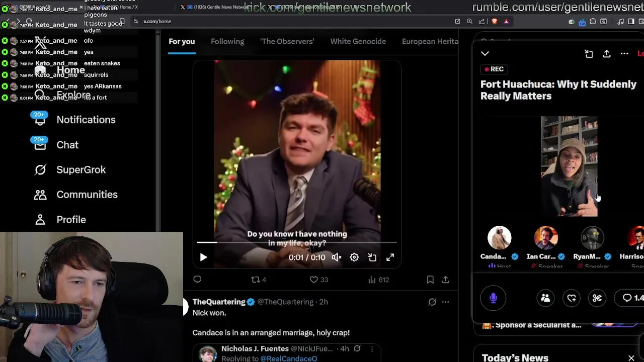The height and width of the screenshot is (362, 644).
Task: Select the Ian Carroll speaker avatar
Action: point(546,238)
